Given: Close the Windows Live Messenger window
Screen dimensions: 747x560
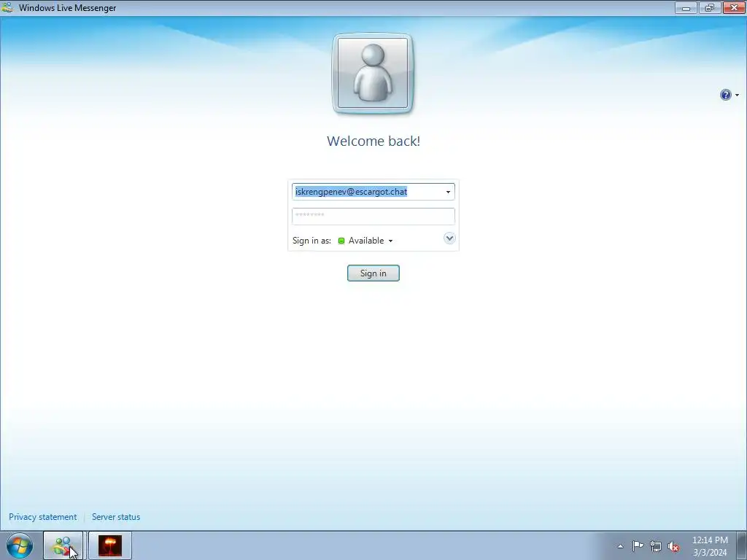Looking at the screenshot, I should click(x=734, y=7).
